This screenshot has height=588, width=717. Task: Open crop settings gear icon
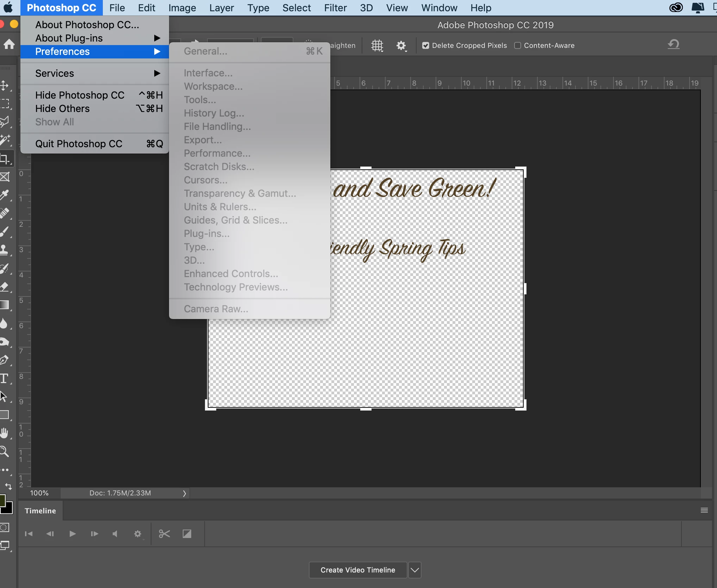point(401,45)
